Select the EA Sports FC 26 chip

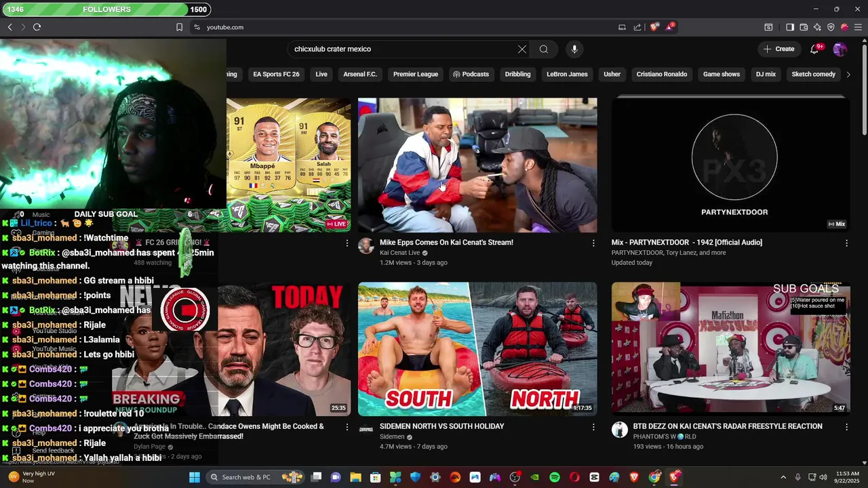[x=276, y=74]
